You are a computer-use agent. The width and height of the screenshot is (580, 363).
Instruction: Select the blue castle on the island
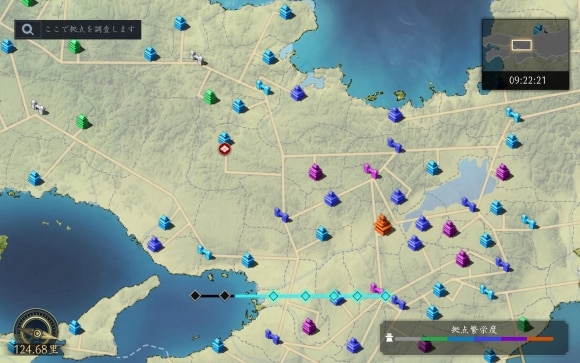pyautogui.click(x=75, y=327)
